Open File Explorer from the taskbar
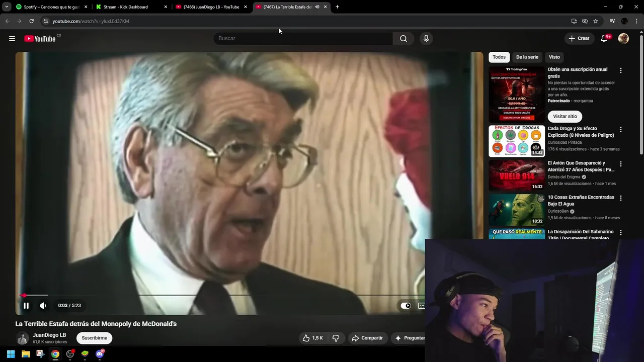 tap(26, 354)
